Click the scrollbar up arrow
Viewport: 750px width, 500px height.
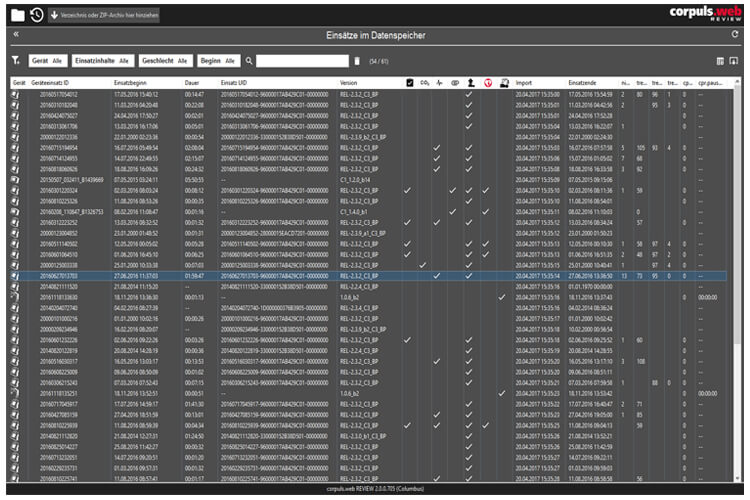pyautogui.click(x=737, y=82)
